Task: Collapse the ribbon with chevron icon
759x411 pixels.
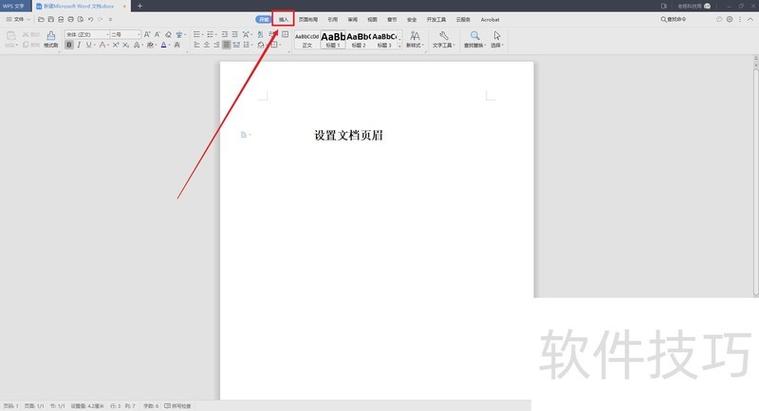Action: 750,19
